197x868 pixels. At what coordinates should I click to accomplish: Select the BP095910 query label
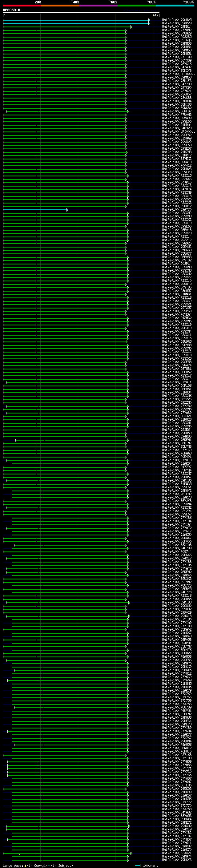pyautogui.click(x=11, y=10)
